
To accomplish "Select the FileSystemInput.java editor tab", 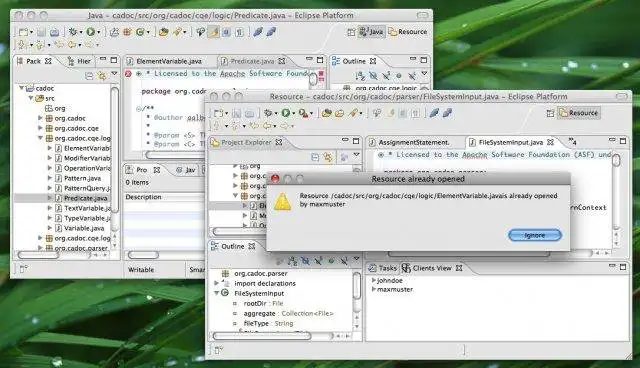I will (510, 142).
